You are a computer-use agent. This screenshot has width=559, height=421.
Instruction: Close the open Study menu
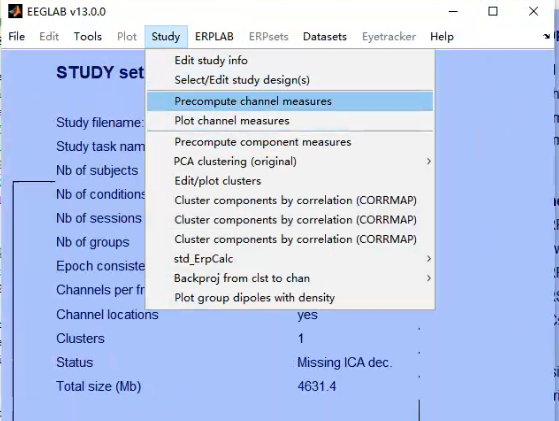click(166, 36)
